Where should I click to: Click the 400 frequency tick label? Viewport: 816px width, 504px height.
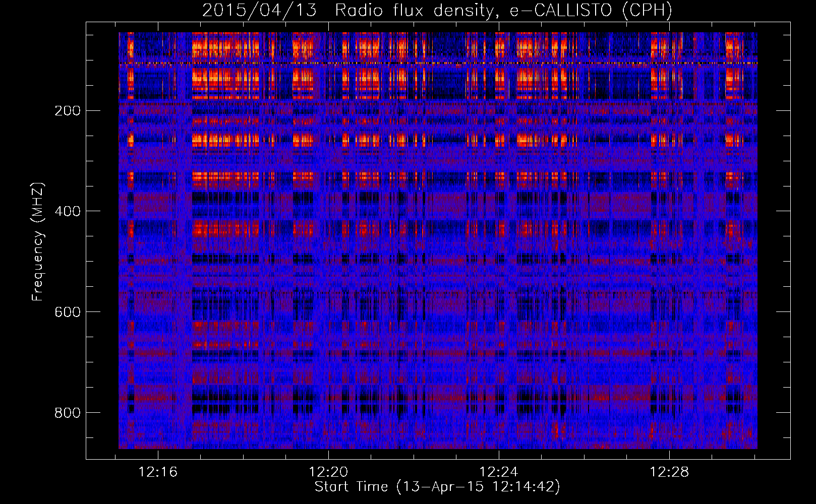(x=68, y=212)
